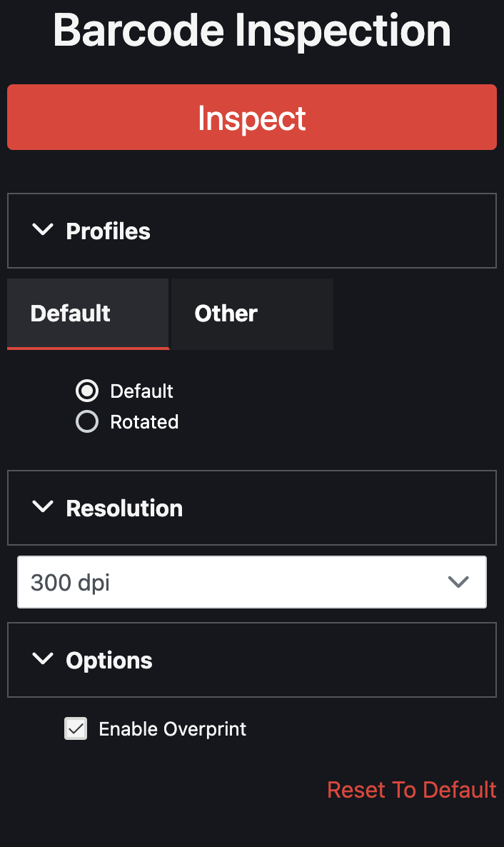504x847 pixels.
Task: Collapse Resolution using its chevron icon
Action: tap(44, 507)
